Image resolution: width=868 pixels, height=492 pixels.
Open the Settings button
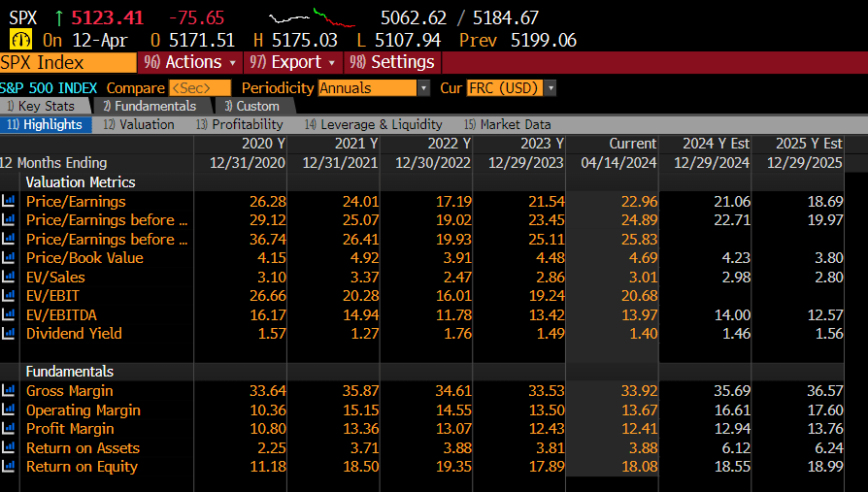pyautogui.click(x=392, y=62)
